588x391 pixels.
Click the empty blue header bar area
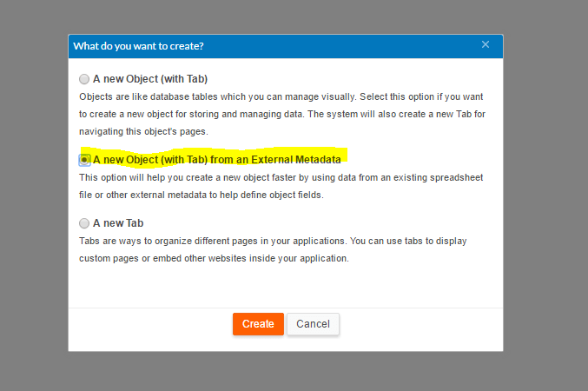(347, 45)
